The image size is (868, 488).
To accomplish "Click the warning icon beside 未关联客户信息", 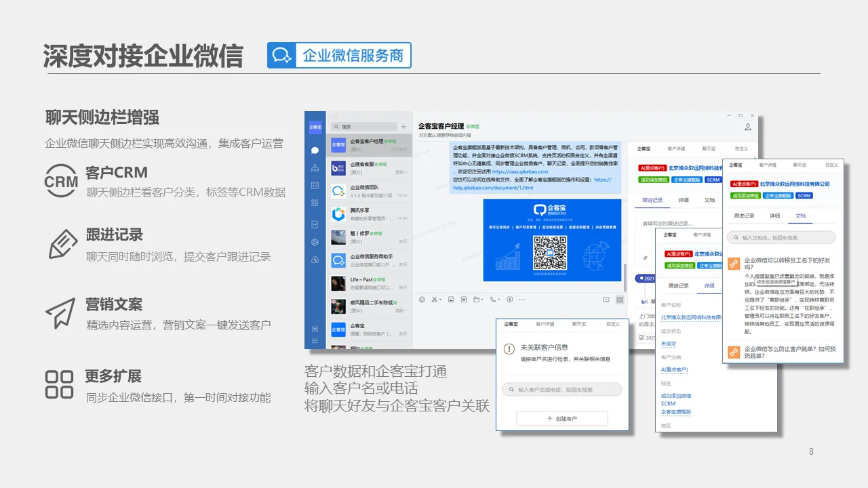I will click(x=509, y=349).
